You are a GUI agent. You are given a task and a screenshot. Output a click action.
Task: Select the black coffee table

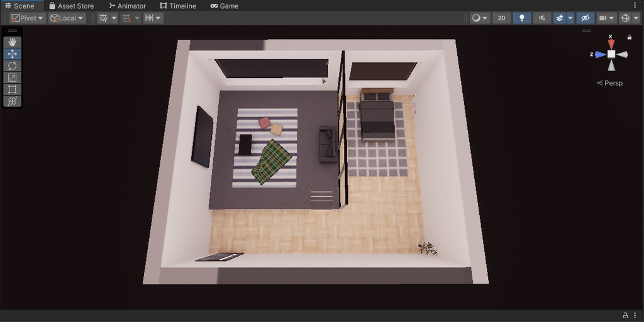click(x=245, y=145)
